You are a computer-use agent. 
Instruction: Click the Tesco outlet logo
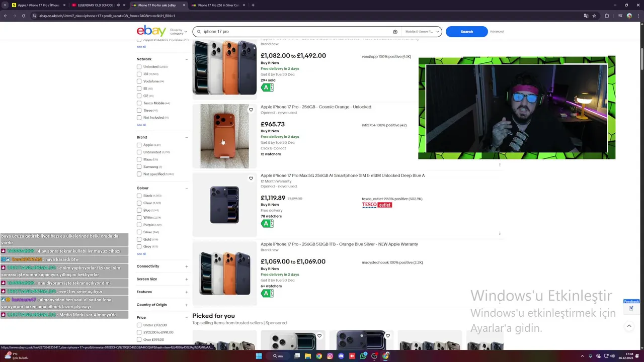click(377, 205)
